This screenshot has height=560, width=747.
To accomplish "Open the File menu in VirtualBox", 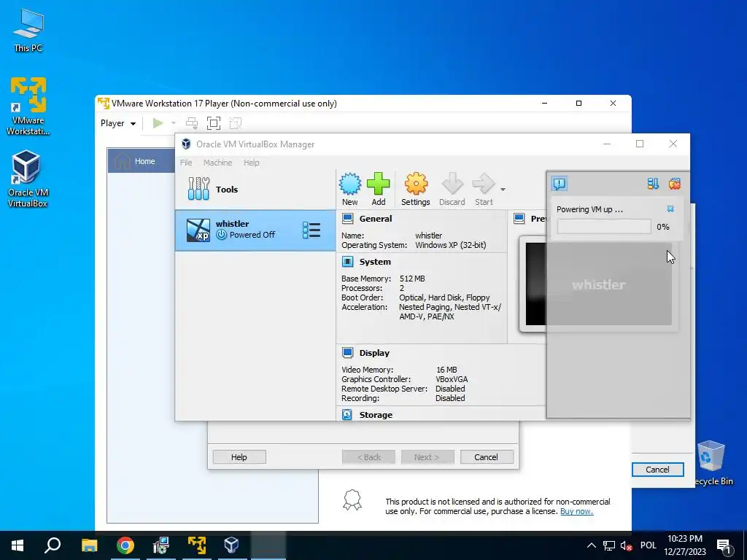I will 186,163.
